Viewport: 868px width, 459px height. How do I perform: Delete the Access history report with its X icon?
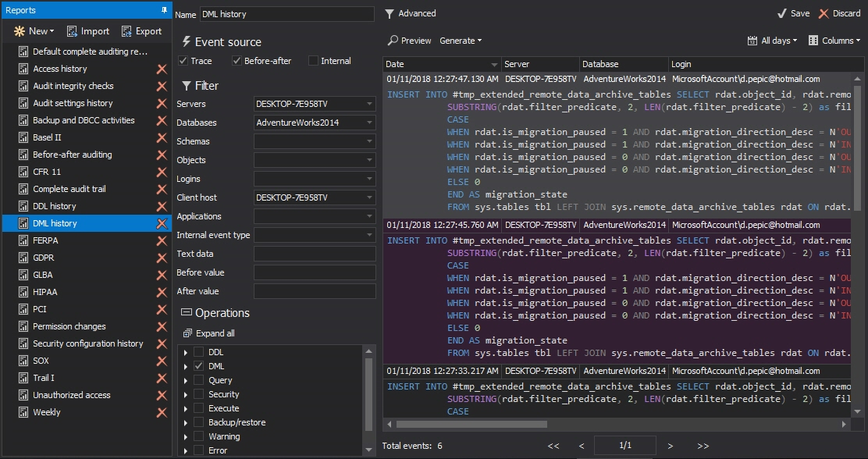pyautogui.click(x=162, y=69)
